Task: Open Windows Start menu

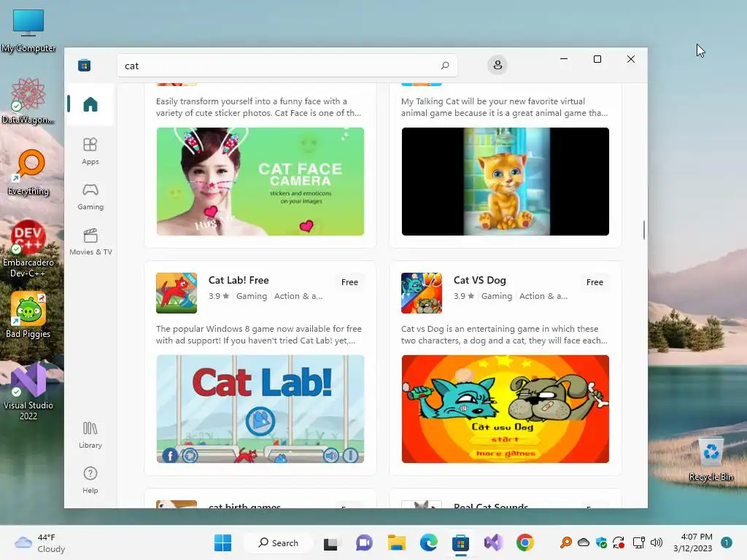Action: click(x=222, y=542)
